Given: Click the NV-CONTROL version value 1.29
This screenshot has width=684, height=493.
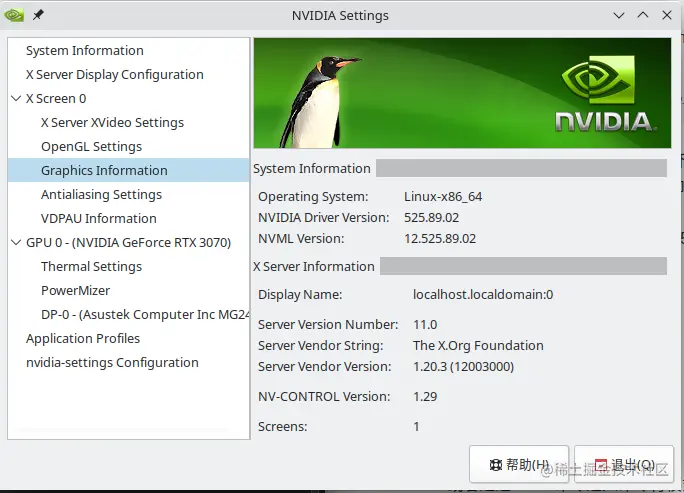Looking at the screenshot, I should coord(425,397).
